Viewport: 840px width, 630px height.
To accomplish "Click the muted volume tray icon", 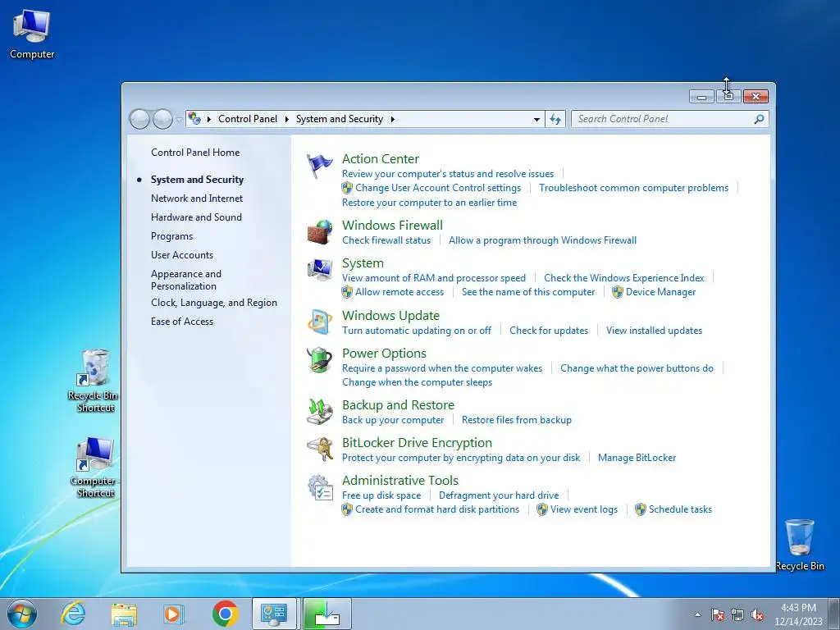I will (x=757, y=614).
